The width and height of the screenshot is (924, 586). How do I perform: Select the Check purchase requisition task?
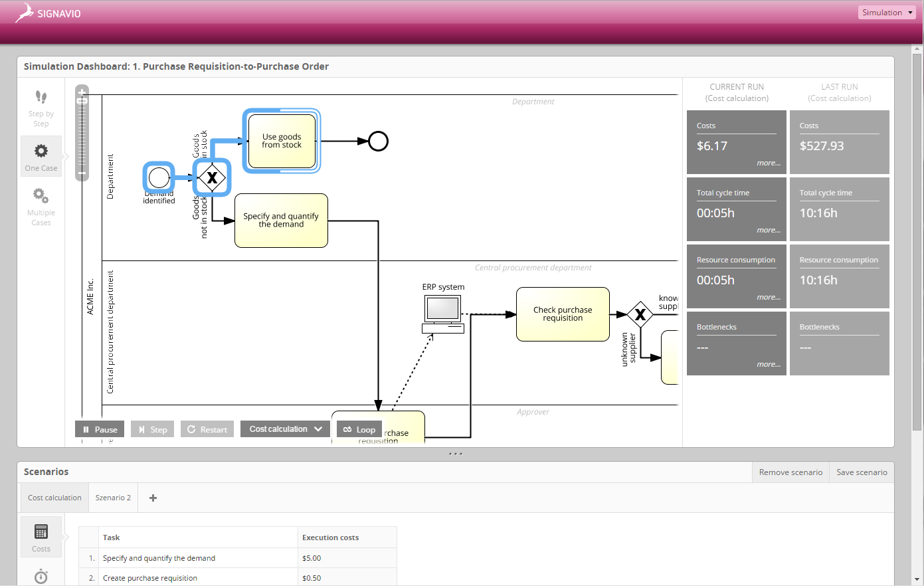click(x=563, y=314)
